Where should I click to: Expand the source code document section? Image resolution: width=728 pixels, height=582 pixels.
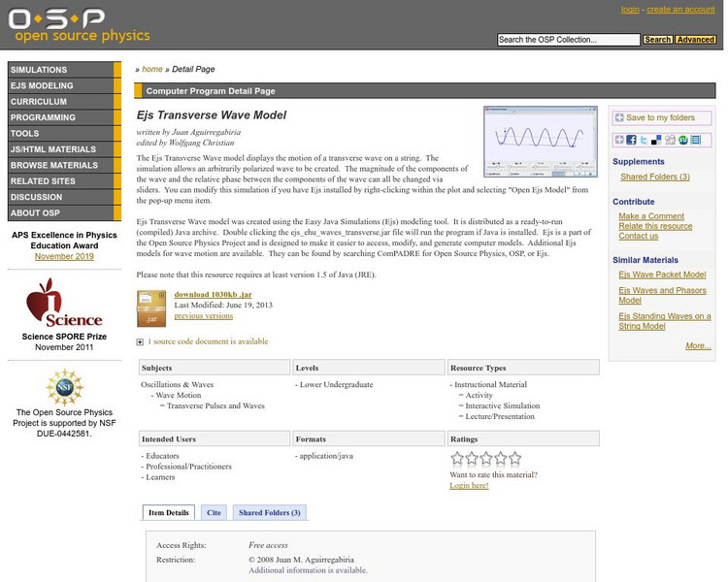pos(140,342)
